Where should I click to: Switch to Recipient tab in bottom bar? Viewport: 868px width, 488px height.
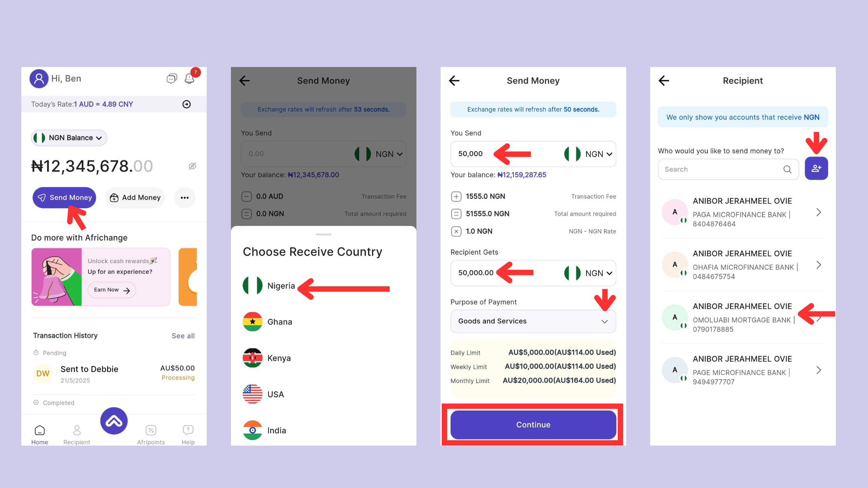(x=77, y=435)
